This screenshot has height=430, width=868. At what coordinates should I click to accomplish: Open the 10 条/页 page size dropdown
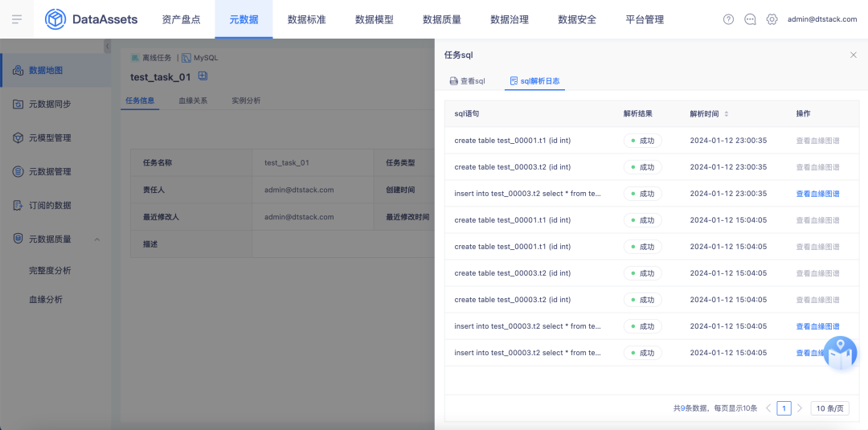point(829,408)
